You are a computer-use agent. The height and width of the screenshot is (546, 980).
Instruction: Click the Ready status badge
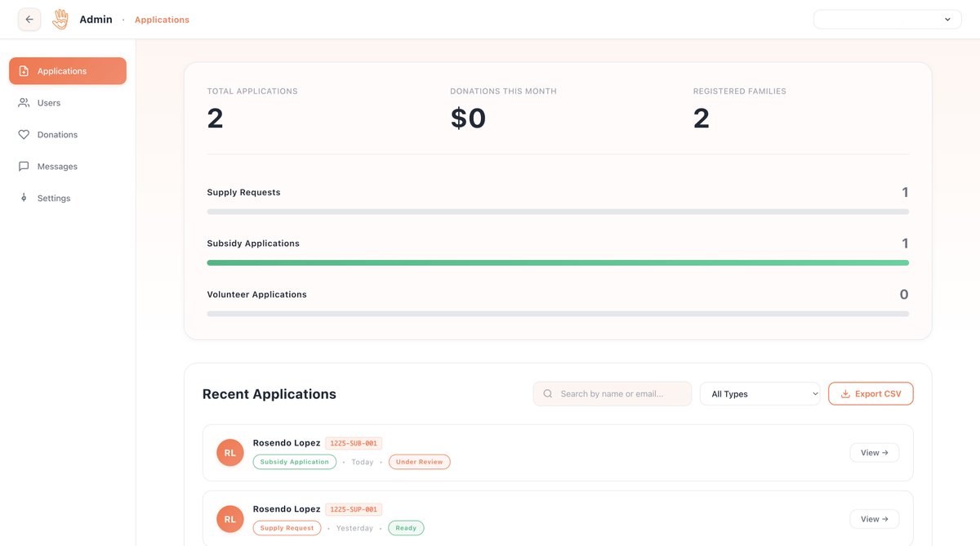click(406, 528)
